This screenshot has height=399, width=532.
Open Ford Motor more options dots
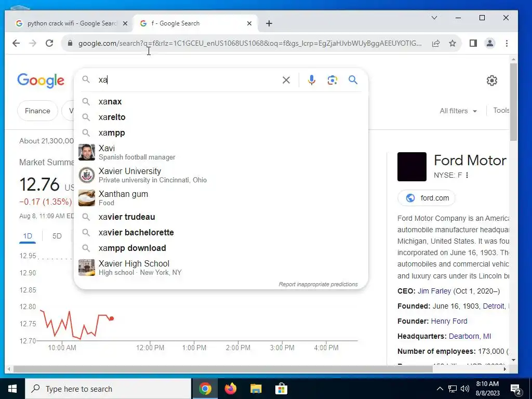(x=467, y=175)
